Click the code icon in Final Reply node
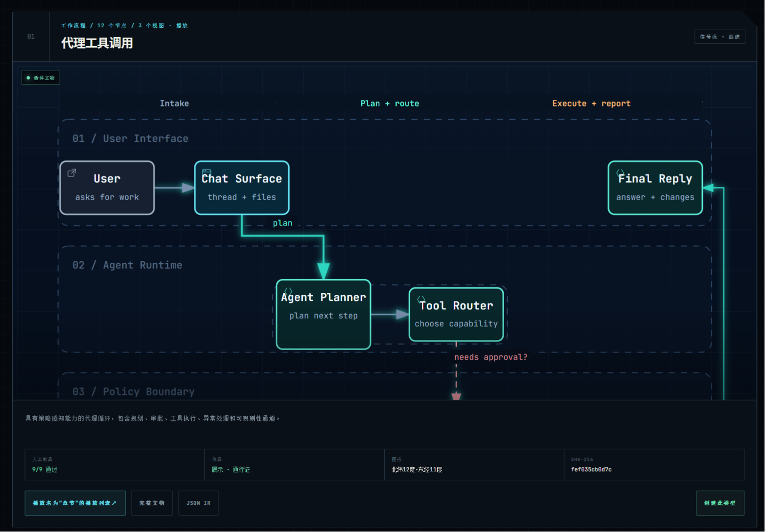765x532 pixels. tap(620, 173)
